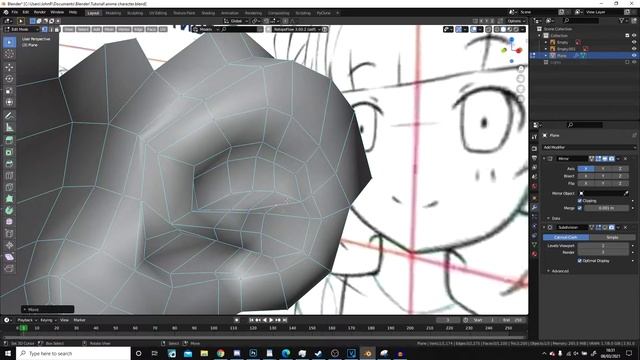This screenshot has height=360, width=640.
Task: Select the Extrude Region tool
Action: click(x=9, y=140)
